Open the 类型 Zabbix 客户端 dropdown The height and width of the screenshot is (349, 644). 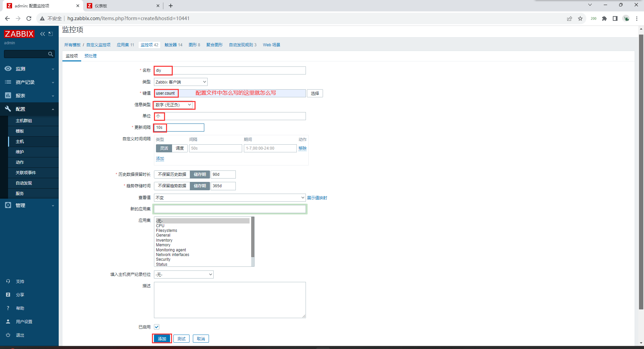181,82
